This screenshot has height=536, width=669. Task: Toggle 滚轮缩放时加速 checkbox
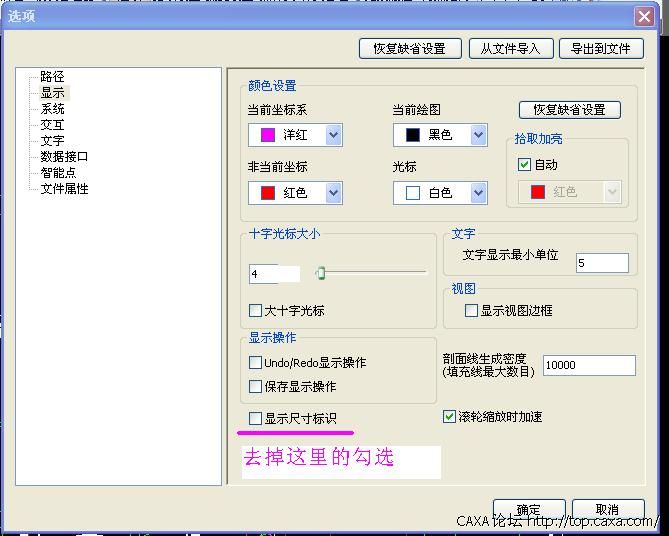[449, 416]
